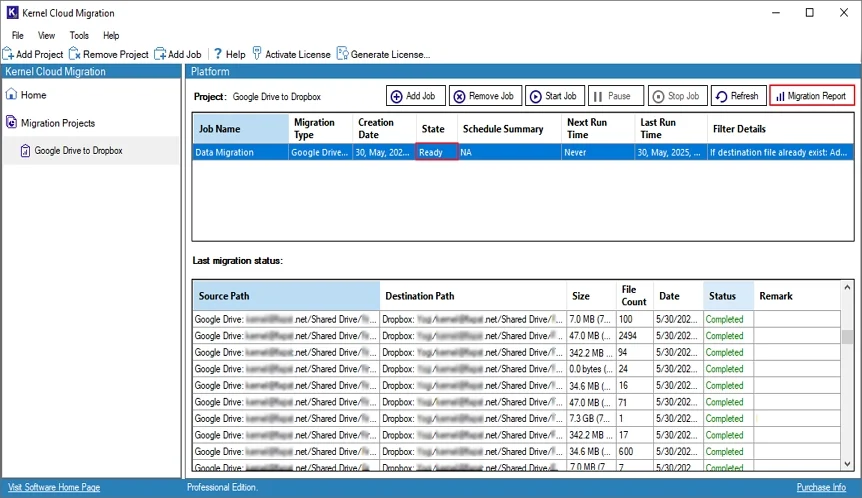
Task: Click the Migration Projects sidebar icon
Action: coord(12,123)
